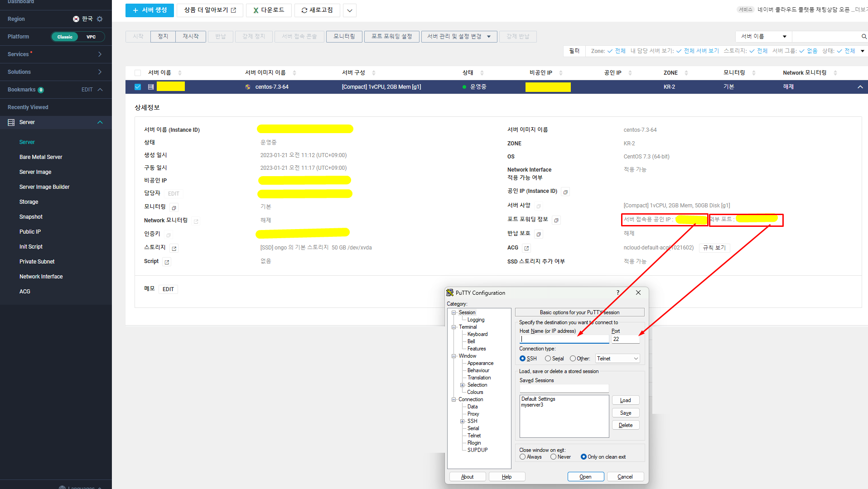Viewport: 868px width, 489px height.
Task: Open Network Interface menu item
Action: 41,277
